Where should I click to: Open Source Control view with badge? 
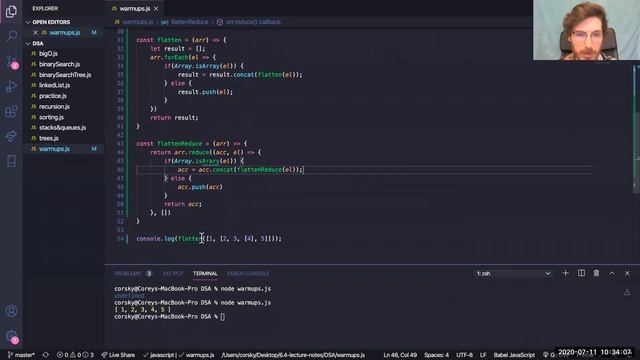click(11, 61)
